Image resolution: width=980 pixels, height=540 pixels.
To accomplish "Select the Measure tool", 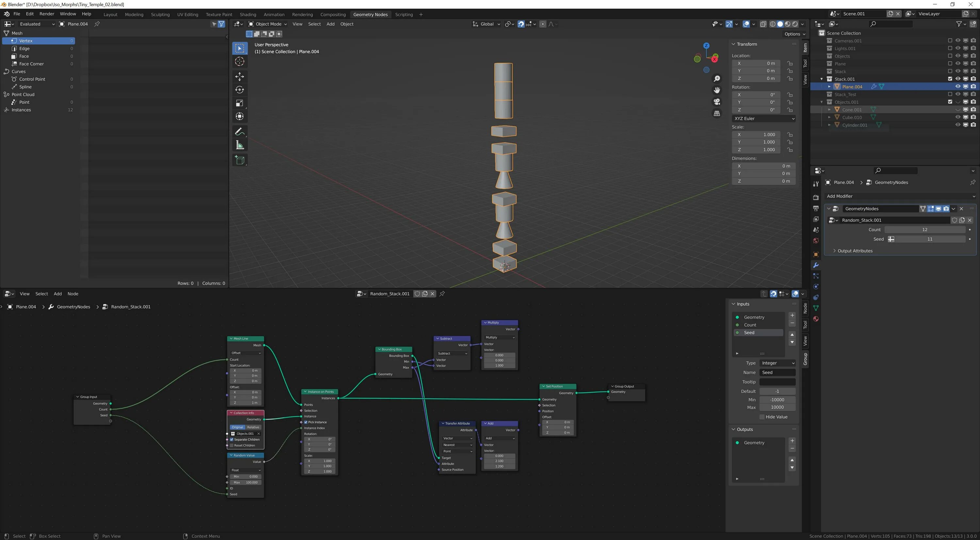I will coord(239,145).
